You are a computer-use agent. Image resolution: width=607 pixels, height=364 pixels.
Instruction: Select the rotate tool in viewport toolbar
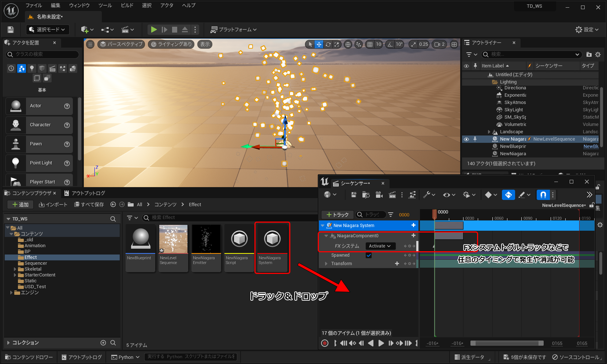[328, 44]
